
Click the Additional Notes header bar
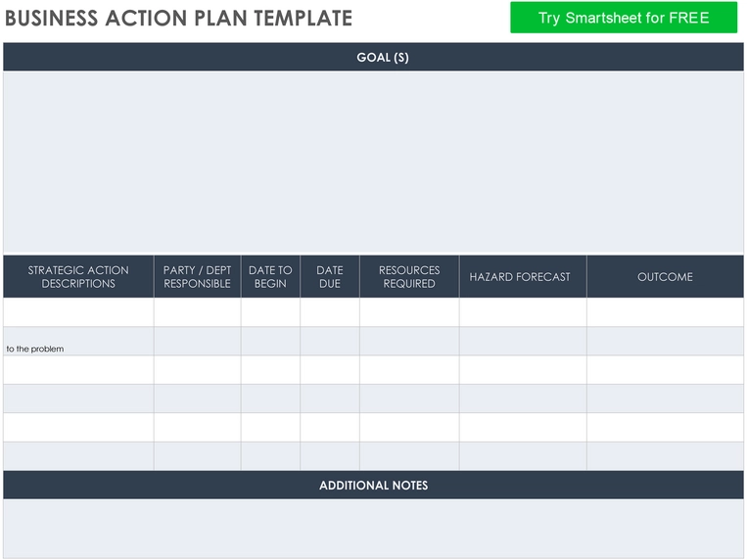point(374,486)
